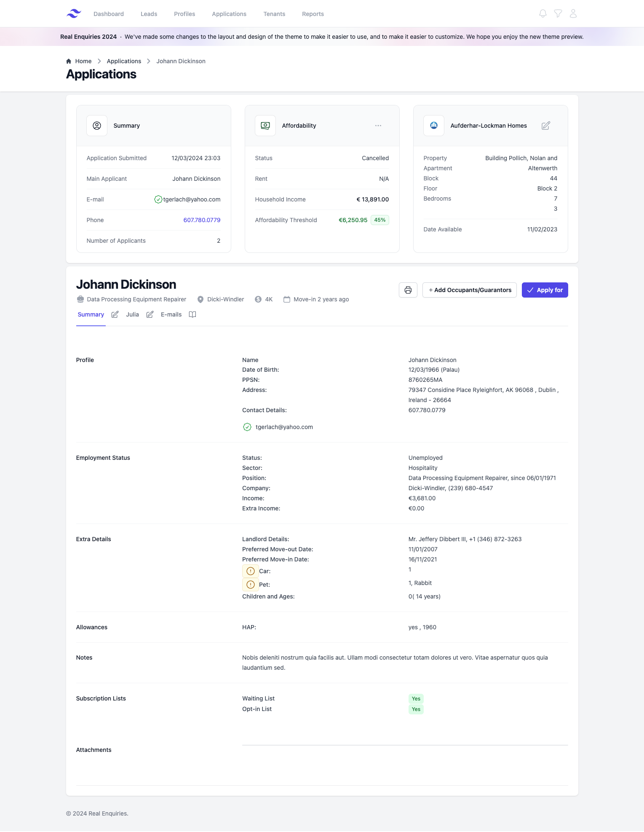Screen dimensions: 644x832
Task: Click book icon after E-mails tab
Action: coord(192,314)
